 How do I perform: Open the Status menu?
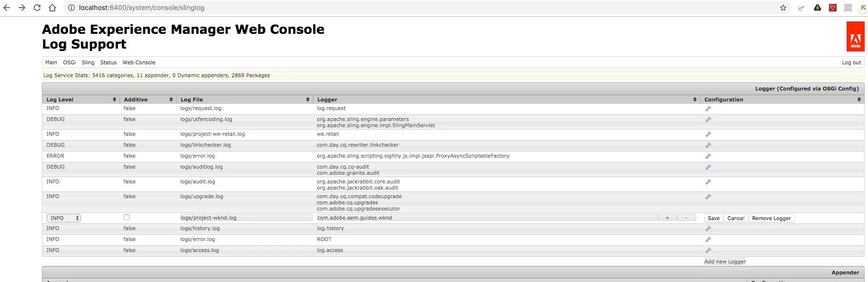(x=108, y=62)
